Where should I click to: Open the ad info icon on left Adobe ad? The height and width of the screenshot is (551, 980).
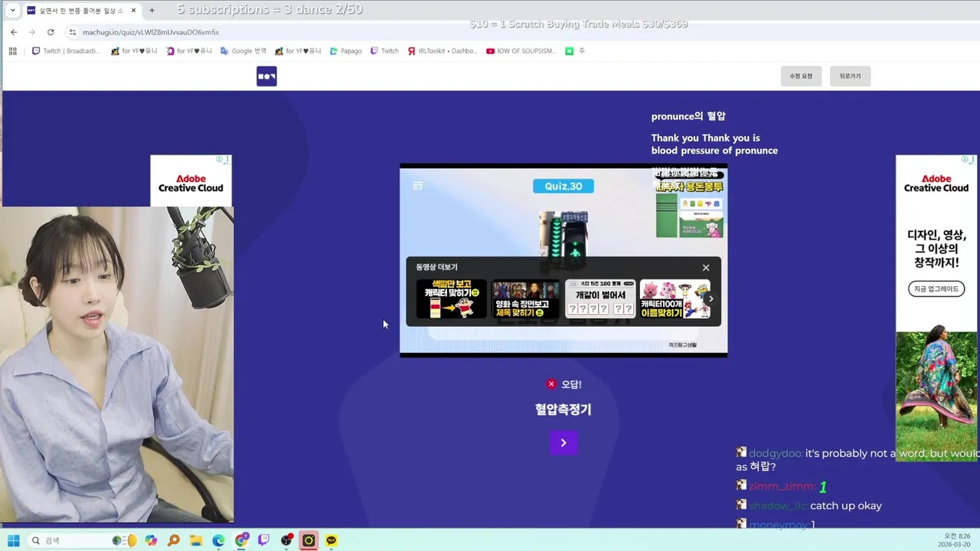pyautogui.click(x=219, y=159)
